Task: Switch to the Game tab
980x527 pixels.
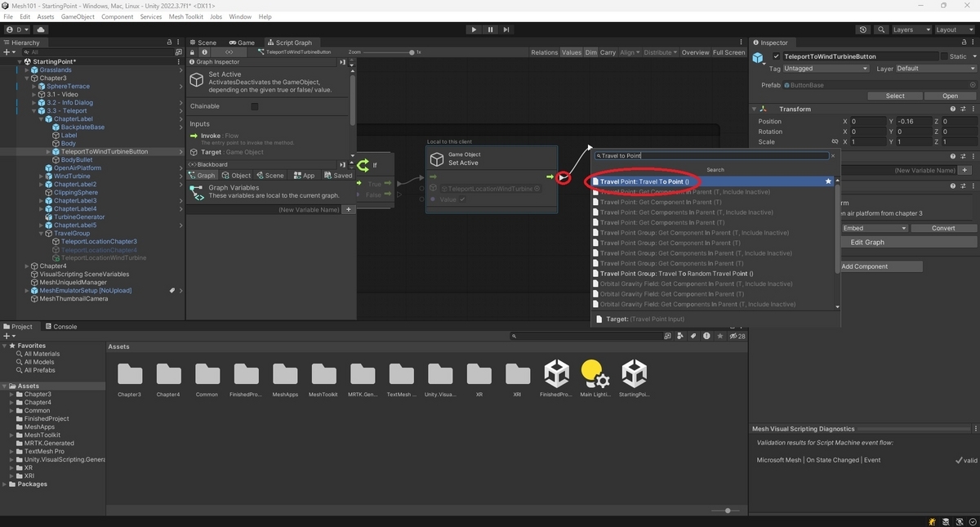Action: click(242, 42)
